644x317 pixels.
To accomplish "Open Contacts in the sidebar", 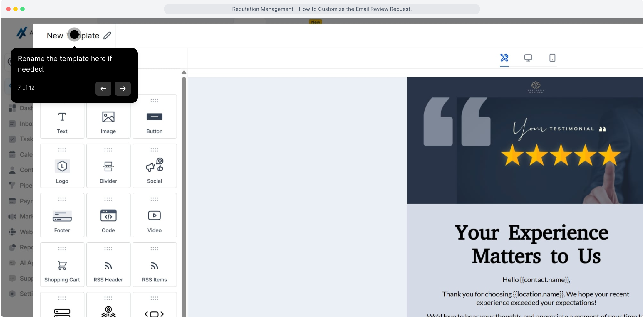I will (x=21, y=170).
